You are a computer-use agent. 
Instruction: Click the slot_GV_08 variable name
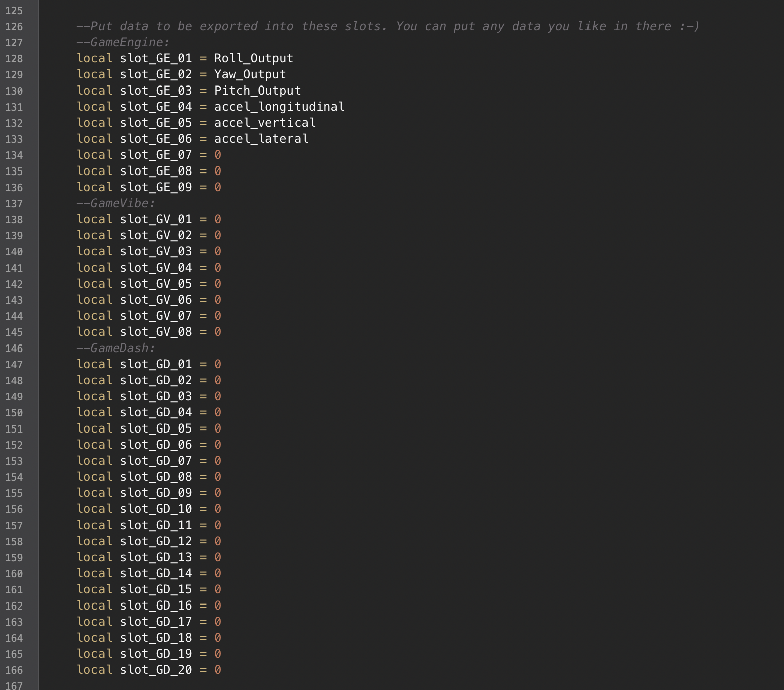pyautogui.click(x=156, y=332)
